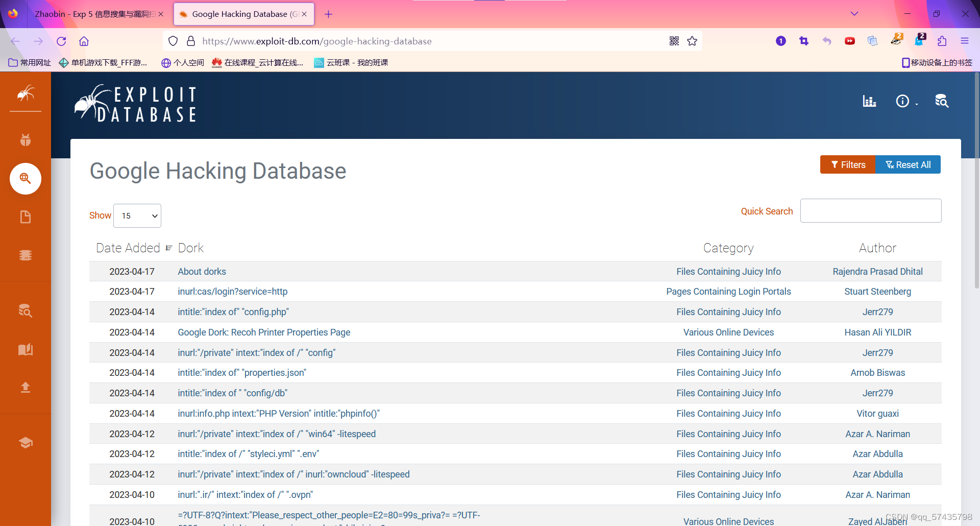Open the "win64" -litespeed dork

tap(277, 434)
